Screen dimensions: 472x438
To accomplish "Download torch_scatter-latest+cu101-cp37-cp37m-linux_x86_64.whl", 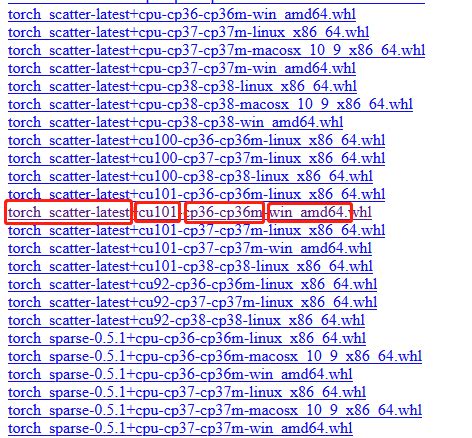I will (x=197, y=230).
